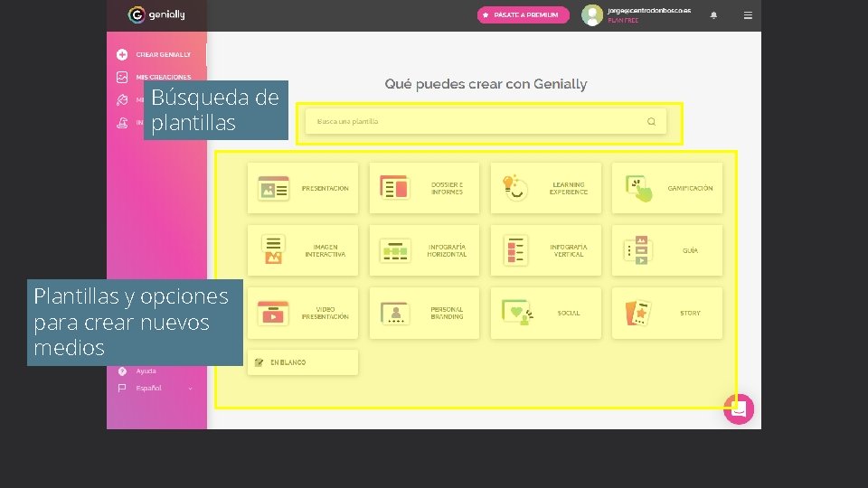The height and width of the screenshot is (488, 868).
Task: Select the Social label text
Action: pos(569,314)
